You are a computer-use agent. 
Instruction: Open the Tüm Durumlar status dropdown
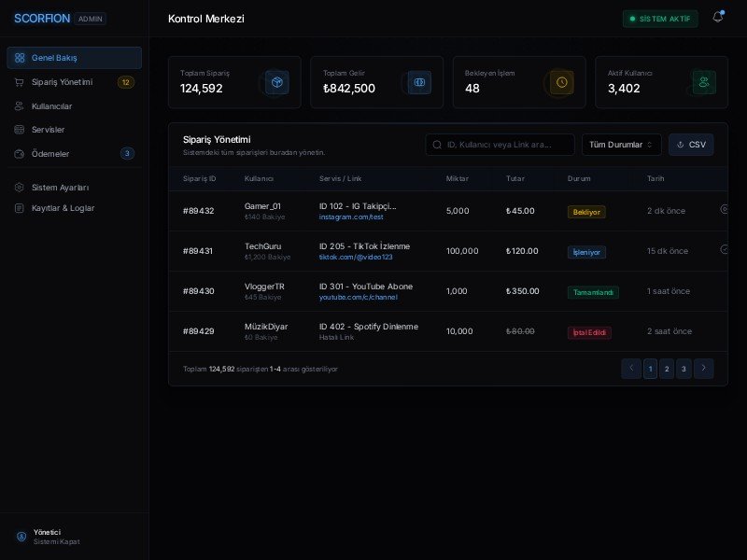(x=621, y=145)
